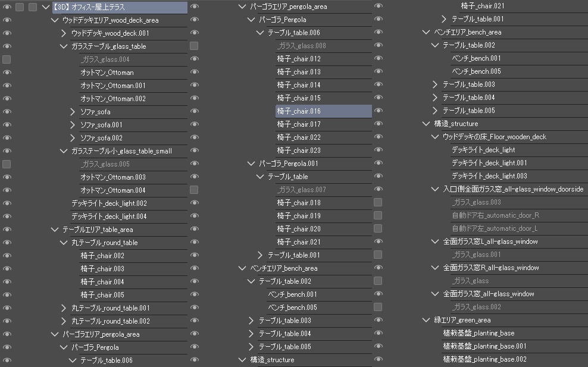Screen dimensions: 588x367
Task: Hide the selected 椅子_chair.016 via its eye
Action: point(194,111)
